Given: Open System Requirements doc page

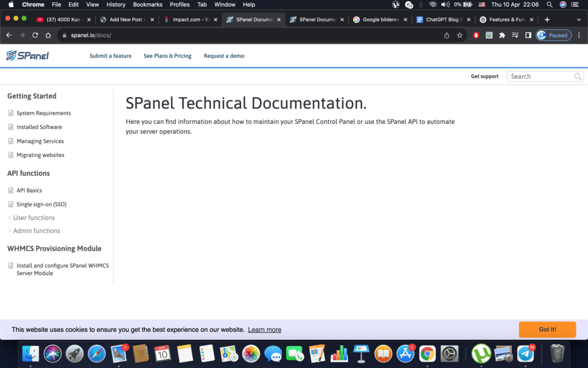Looking at the screenshot, I should coord(44,113).
